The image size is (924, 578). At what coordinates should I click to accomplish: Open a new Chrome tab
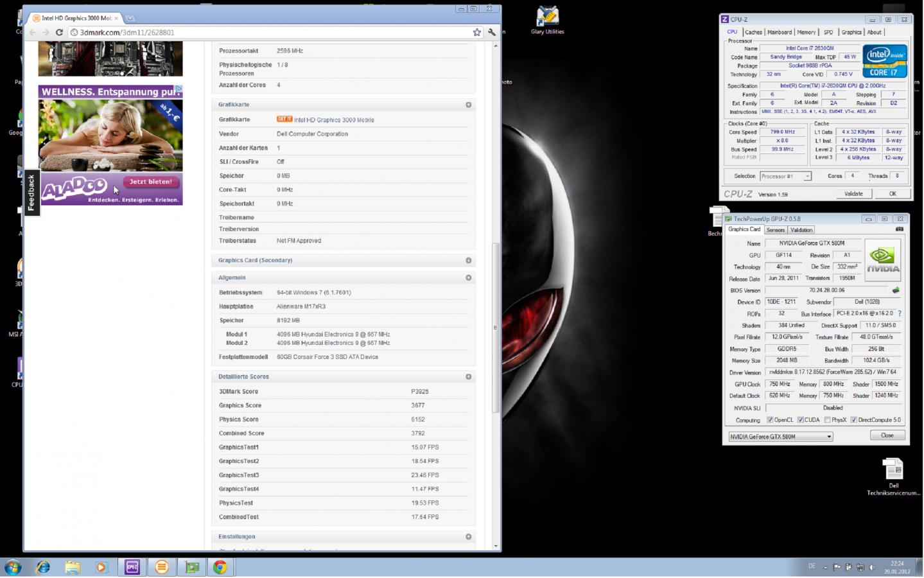coord(130,18)
